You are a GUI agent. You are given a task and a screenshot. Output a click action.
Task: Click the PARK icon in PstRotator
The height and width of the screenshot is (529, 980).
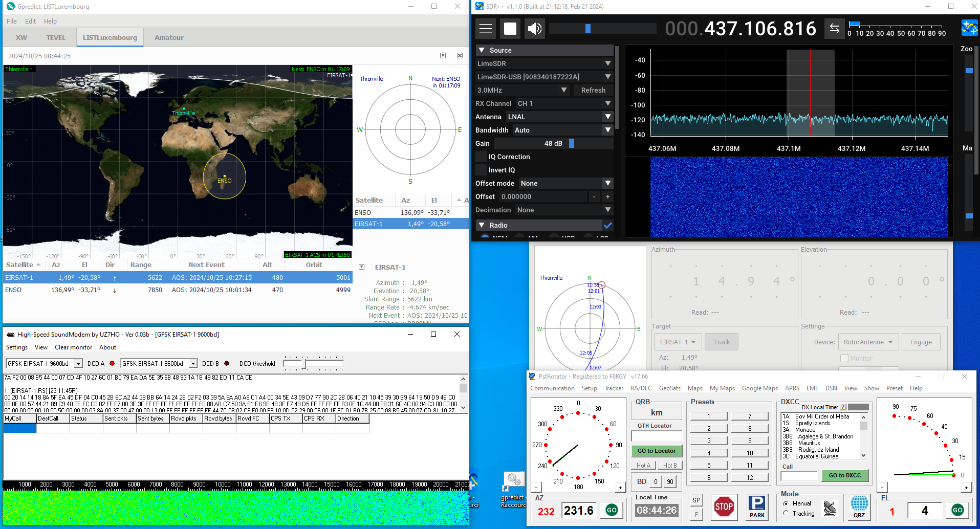click(757, 507)
